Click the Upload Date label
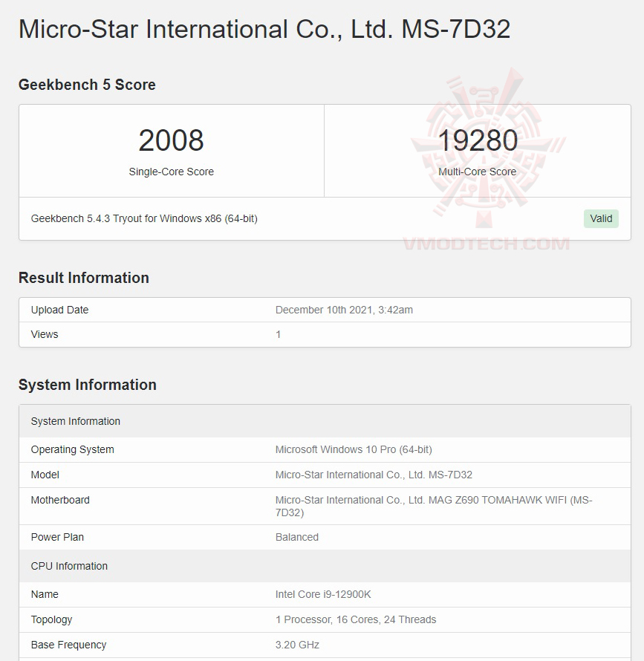644x661 pixels. [59, 310]
